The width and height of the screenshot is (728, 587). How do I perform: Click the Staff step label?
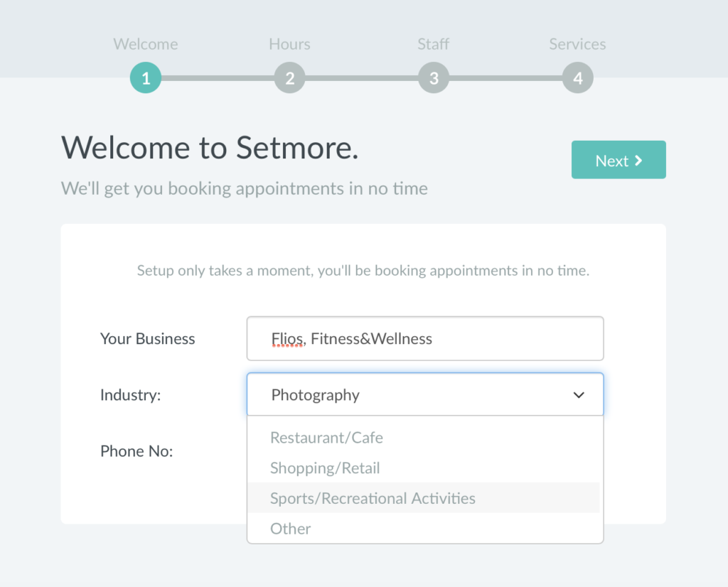tap(433, 44)
